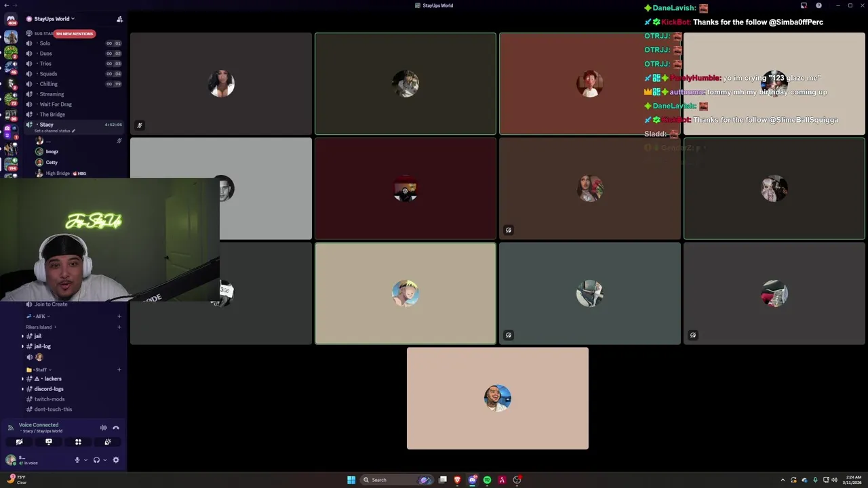Click the volume icon in the system tray
This screenshot has height=488, width=868.
coord(834,480)
